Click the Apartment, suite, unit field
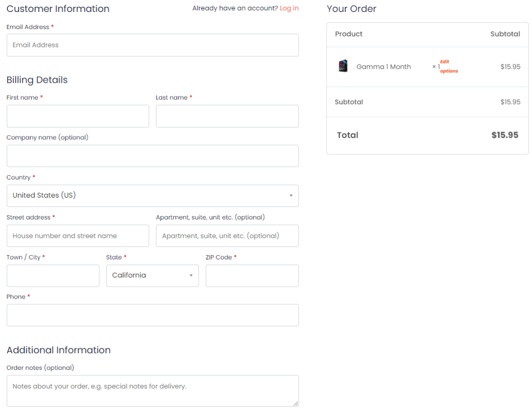532x415 pixels. tap(227, 236)
